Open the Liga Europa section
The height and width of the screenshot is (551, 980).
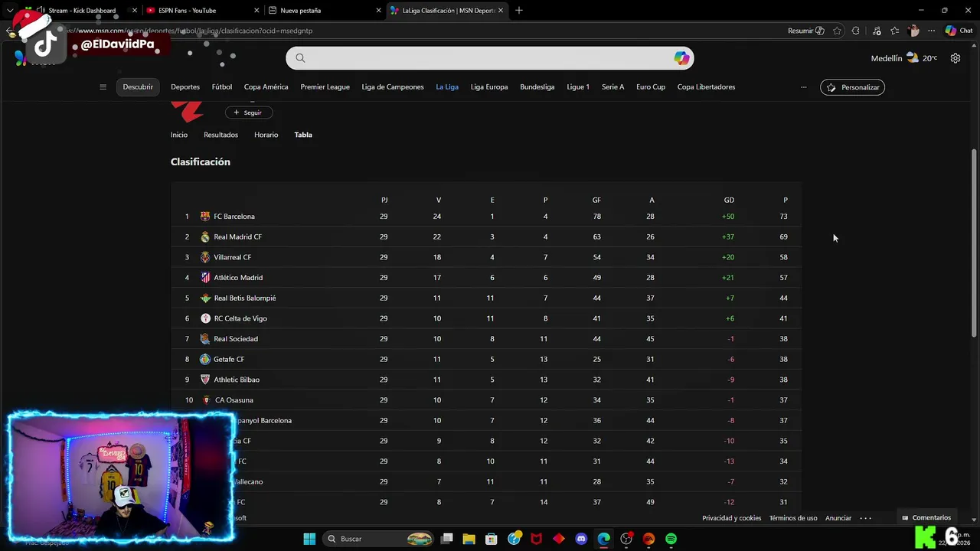coord(489,87)
